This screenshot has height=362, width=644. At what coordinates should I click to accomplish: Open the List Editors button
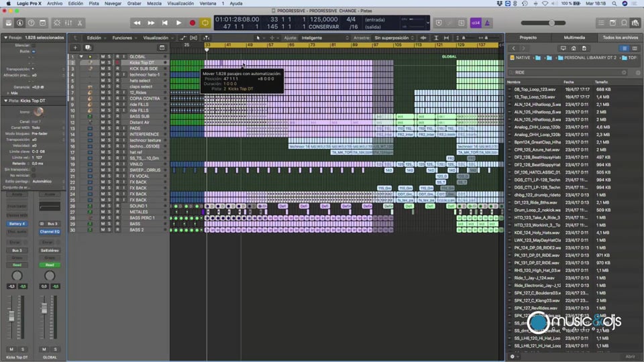601,23
